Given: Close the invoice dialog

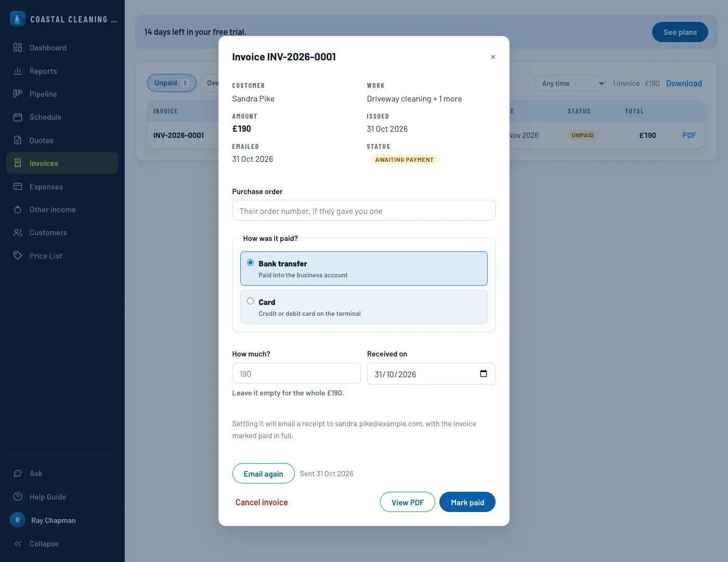Looking at the screenshot, I should point(493,57).
